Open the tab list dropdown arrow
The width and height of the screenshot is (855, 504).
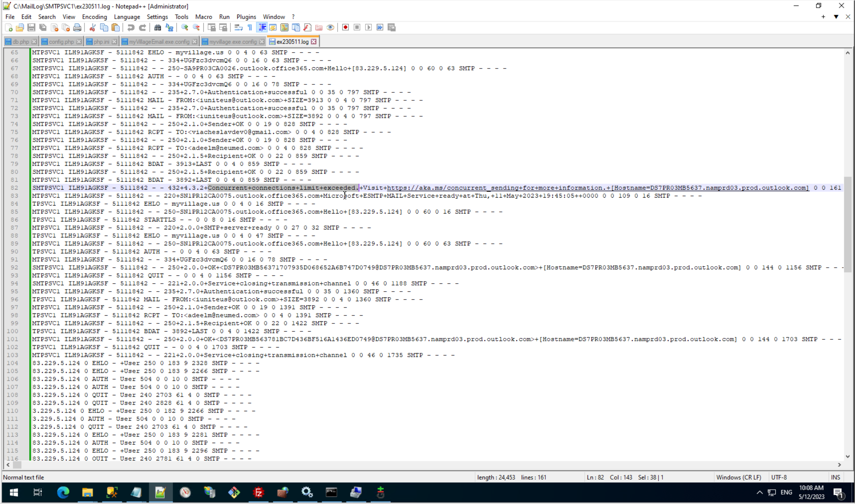pos(836,17)
